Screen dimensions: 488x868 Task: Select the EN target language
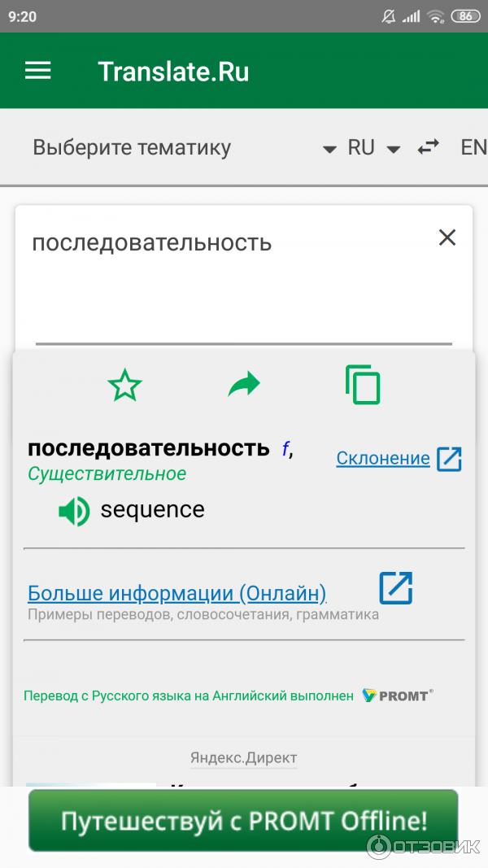(473, 147)
